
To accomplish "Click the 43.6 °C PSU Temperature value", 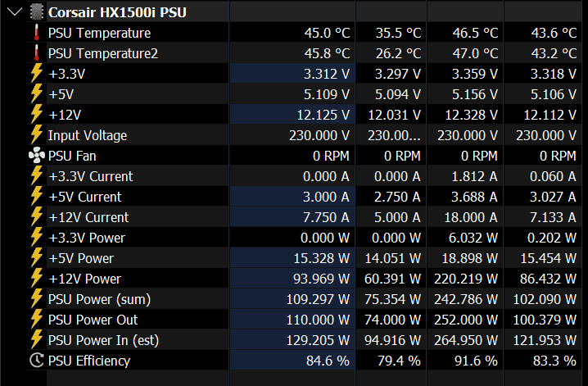I will (x=554, y=33).
